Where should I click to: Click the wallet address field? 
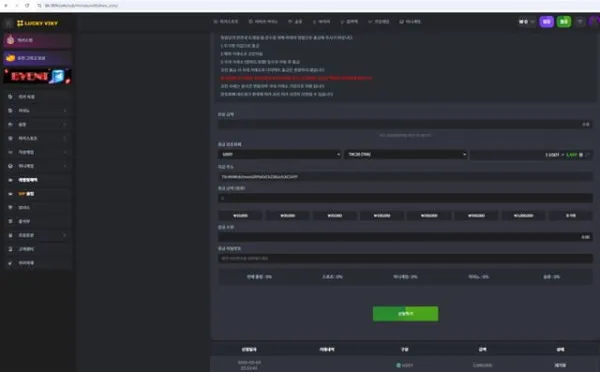coord(405,177)
